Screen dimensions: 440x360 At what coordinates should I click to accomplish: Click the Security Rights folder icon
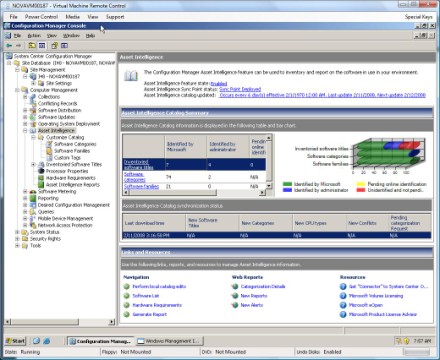[25, 239]
